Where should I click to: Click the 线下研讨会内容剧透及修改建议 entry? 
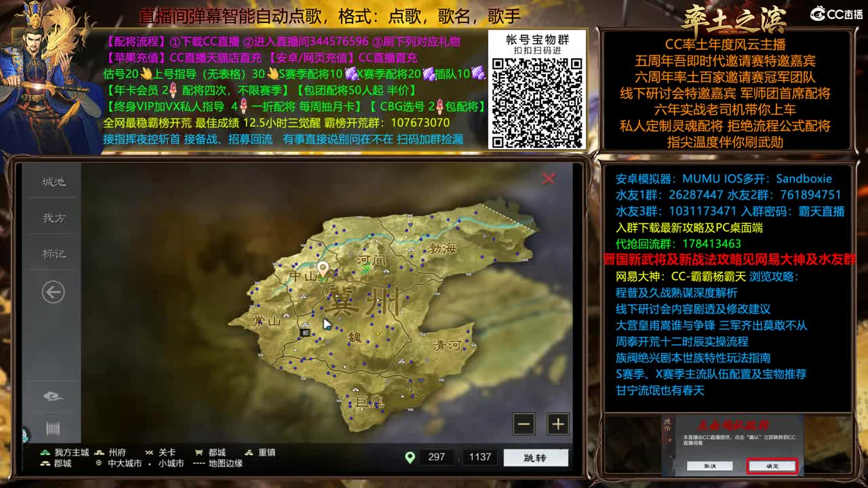click(693, 309)
